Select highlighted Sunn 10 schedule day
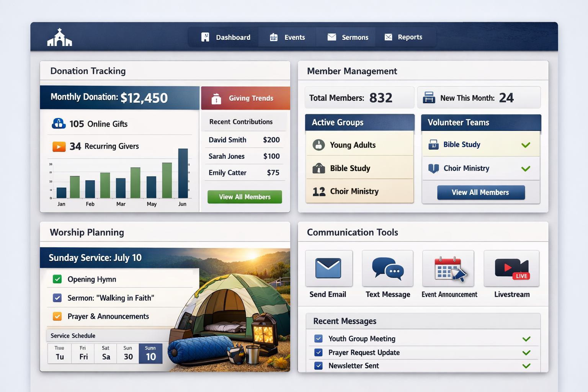Viewport: 588px width, 392px height. (151, 353)
